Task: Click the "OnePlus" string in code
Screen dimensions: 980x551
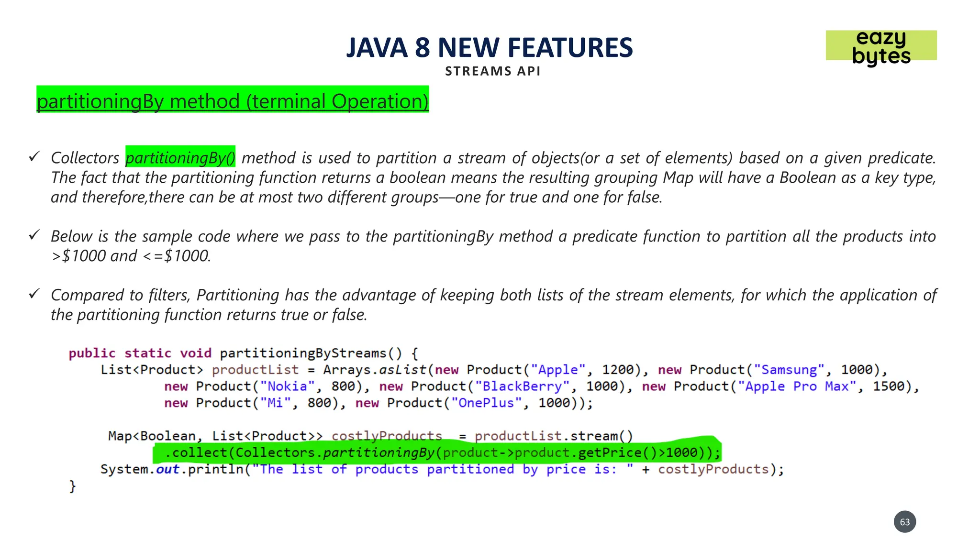Action: (x=487, y=403)
